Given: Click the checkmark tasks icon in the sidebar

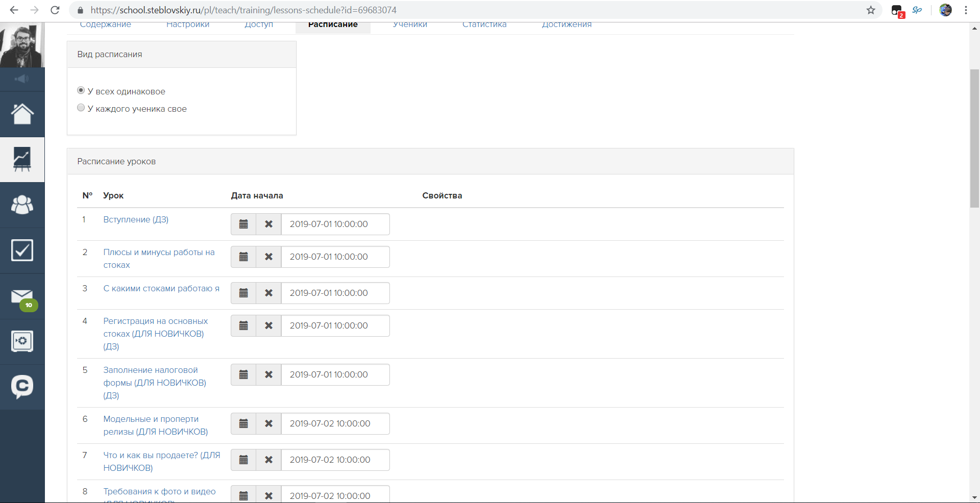Looking at the screenshot, I should pos(22,250).
